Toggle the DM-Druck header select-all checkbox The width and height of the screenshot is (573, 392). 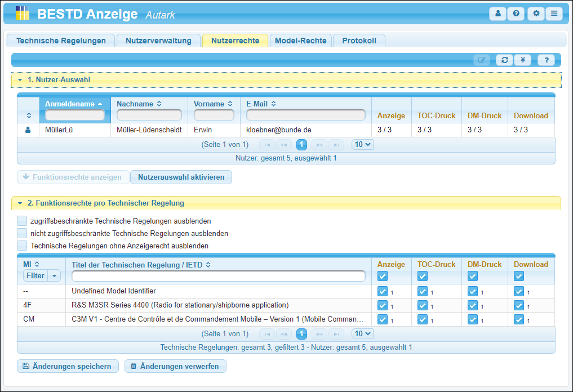(x=473, y=276)
